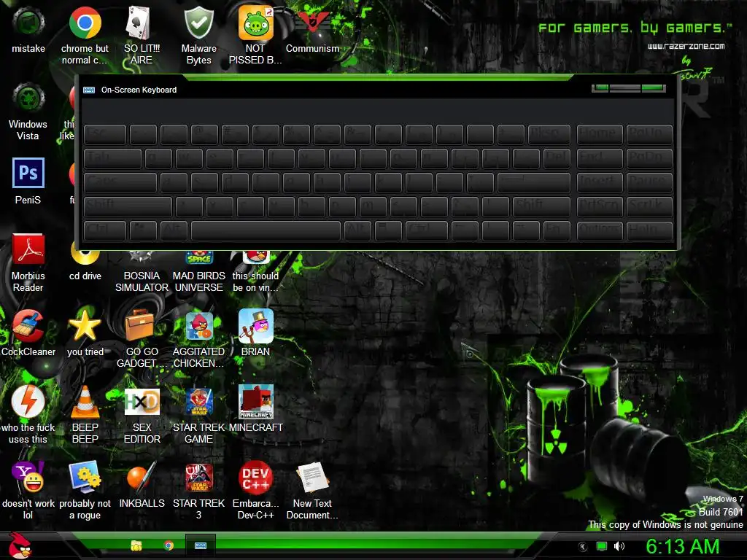Image resolution: width=747 pixels, height=560 pixels.
Task: Open Start menu via red Angry Bird orb
Action: (x=20, y=545)
